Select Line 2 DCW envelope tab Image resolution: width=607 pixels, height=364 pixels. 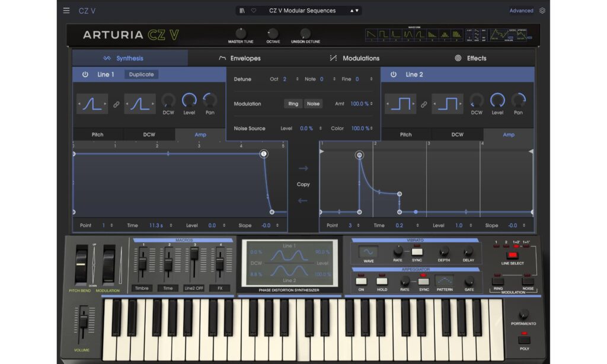coord(457,135)
